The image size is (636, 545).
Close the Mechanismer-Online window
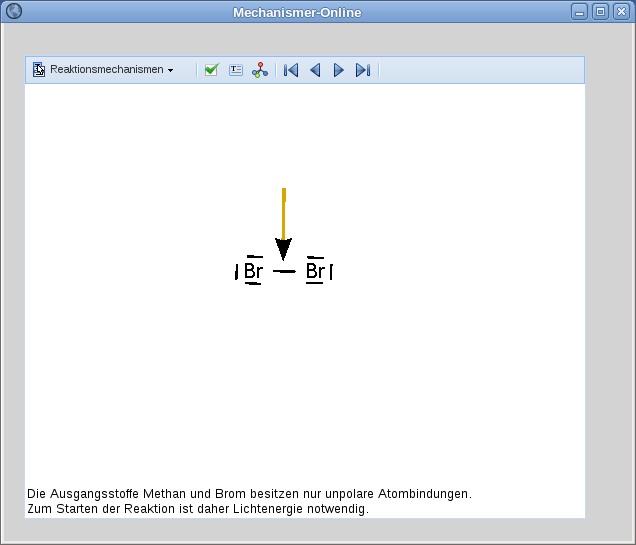[x=620, y=12]
